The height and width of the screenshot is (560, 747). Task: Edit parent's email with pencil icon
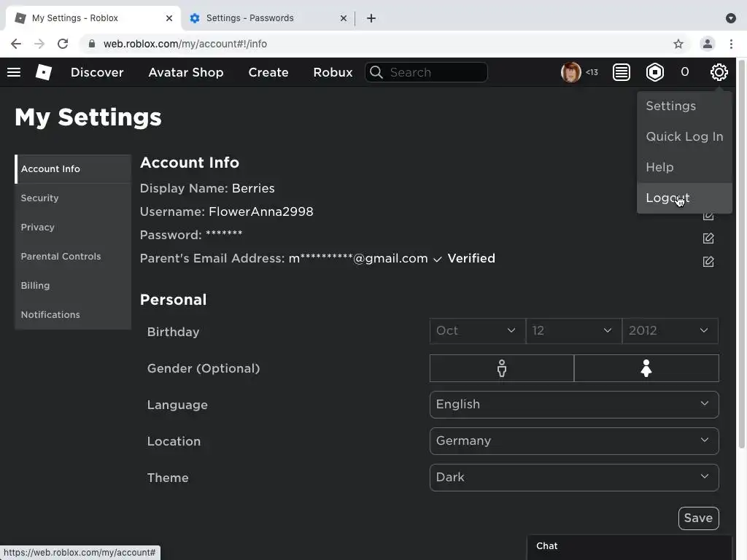click(708, 262)
